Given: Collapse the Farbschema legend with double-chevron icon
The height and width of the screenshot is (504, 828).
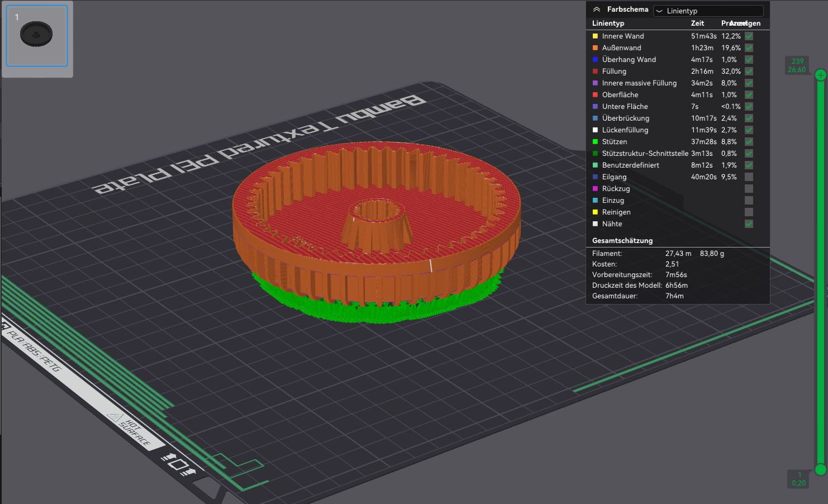Looking at the screenshot, I should 597,9.
